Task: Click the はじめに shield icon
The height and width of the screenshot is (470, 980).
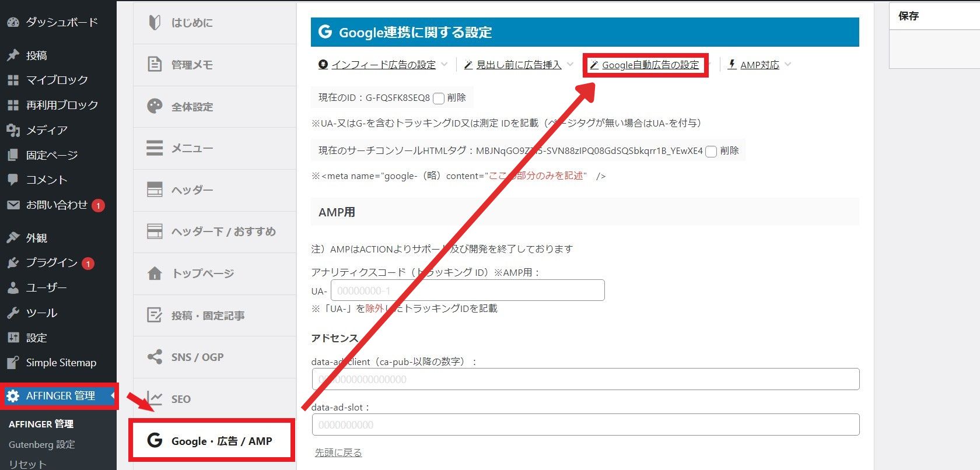Action: pos(155,23)
